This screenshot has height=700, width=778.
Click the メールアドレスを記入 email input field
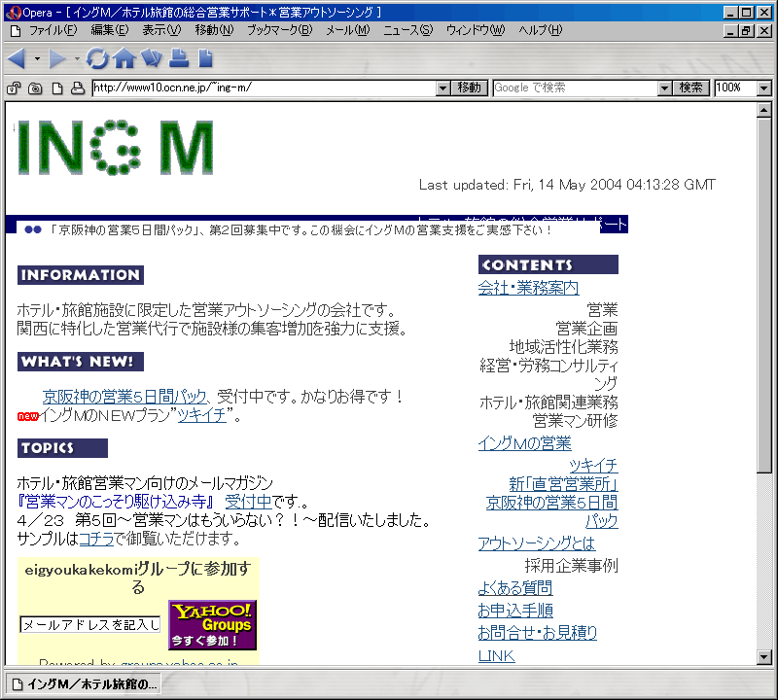(90, 624)
